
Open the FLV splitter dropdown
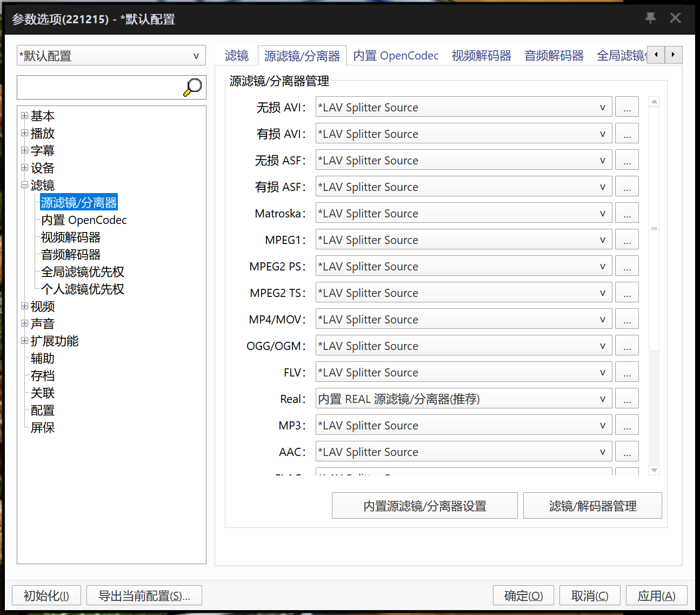603,372
